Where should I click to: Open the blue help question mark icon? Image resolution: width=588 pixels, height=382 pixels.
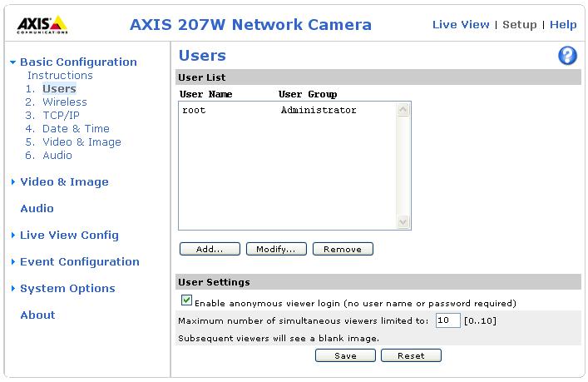point(567,56)
